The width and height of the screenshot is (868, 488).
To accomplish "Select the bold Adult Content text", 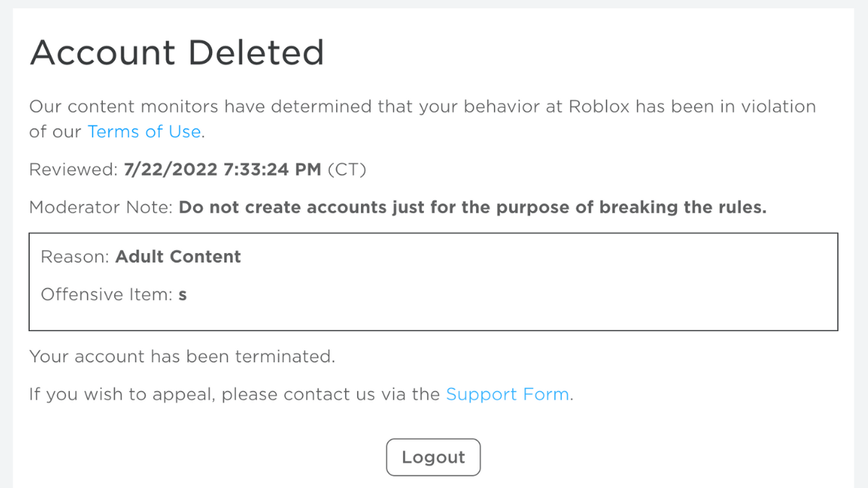I will click(x=177, y=257).
